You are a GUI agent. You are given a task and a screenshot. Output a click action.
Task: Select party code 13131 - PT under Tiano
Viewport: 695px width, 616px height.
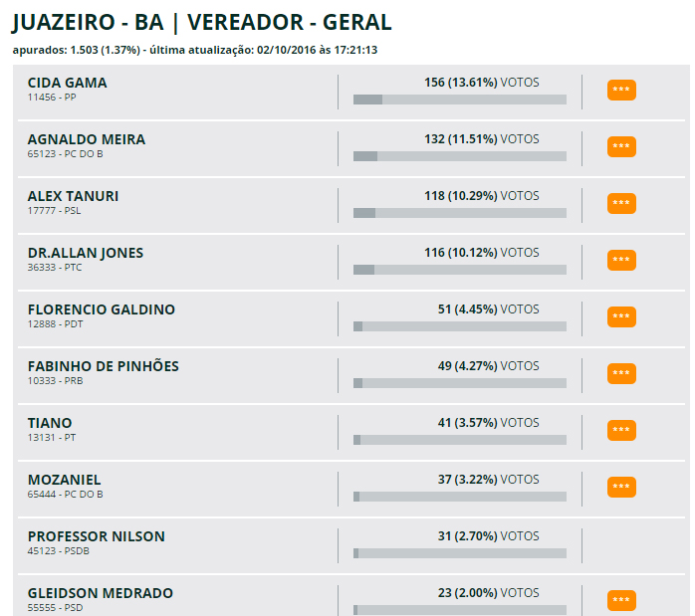tap(52, 437)
